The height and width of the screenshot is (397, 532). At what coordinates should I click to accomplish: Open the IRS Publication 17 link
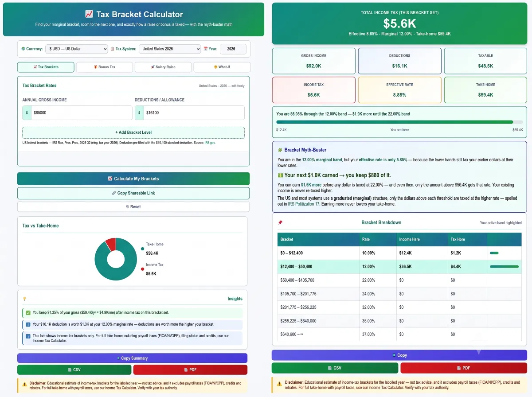click(304, 204)
